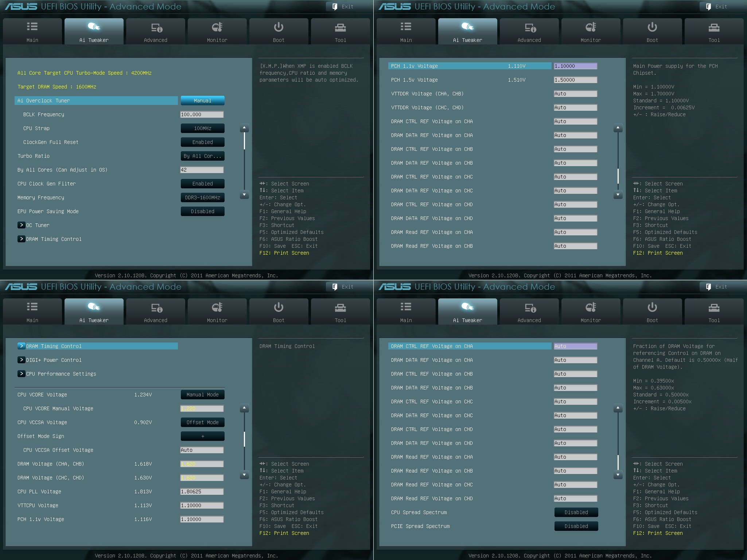The width and height of the screenshot is (747, 560).
Task: Click scroll down arrow in the bottom-left panel
Action: point(244,475)
